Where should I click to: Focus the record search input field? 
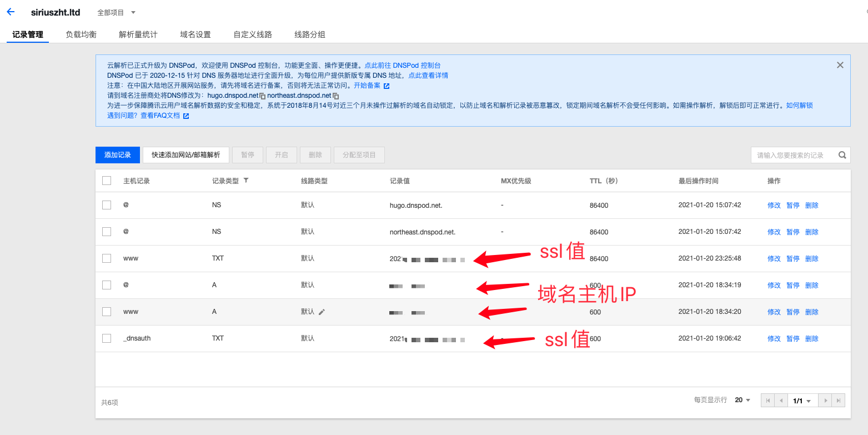[x=793, y=156]
